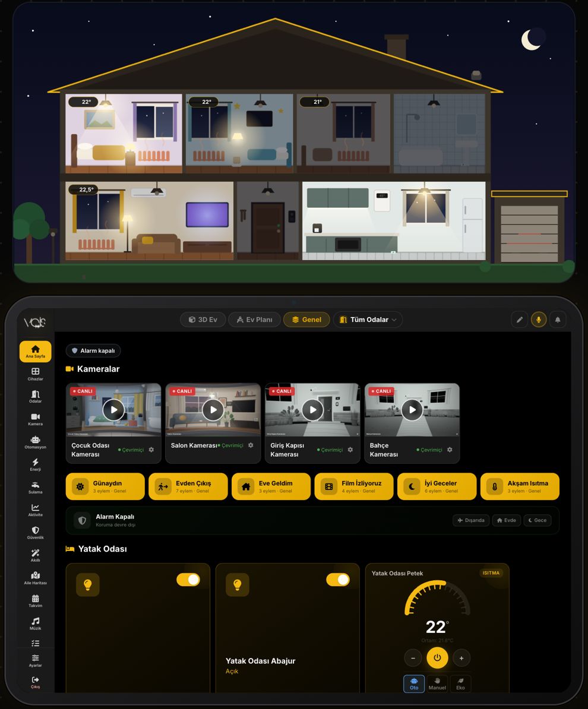Click the garage door in house view
Viewport: 588px width, 709px height.
[529, 234]
